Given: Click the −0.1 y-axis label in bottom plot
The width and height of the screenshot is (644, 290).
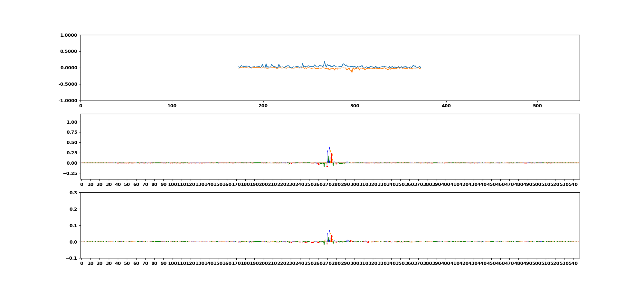Looking at the screenshot, I should tap(72, 258).
